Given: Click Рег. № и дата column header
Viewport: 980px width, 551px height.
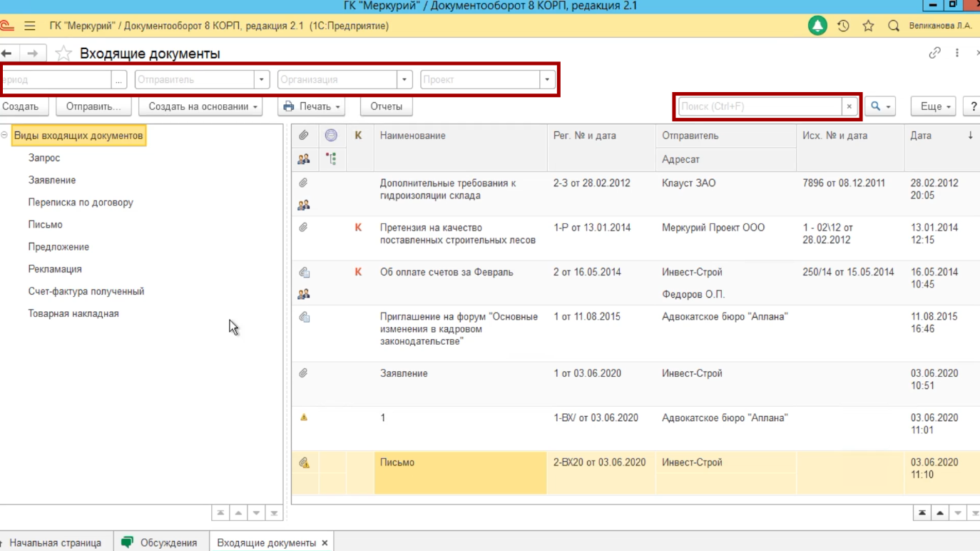Looking at the screenshot, I should click(x=601, y=136).
